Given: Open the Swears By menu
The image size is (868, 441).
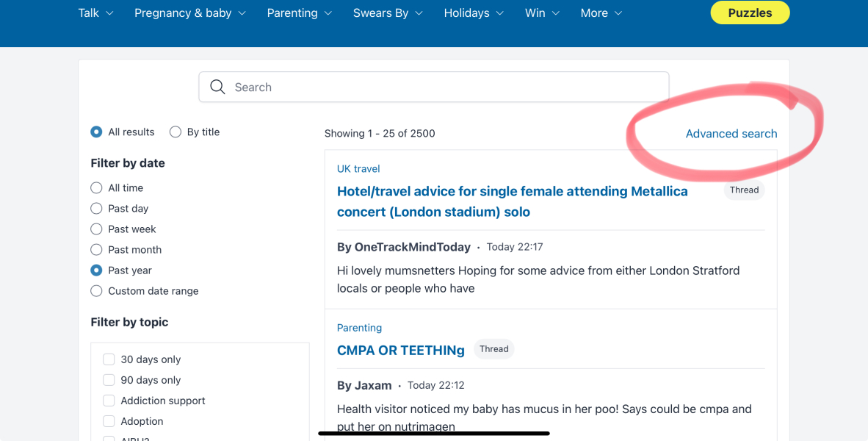Looking at the screenshot, I should pyautogui.click(x=388, y=13).
